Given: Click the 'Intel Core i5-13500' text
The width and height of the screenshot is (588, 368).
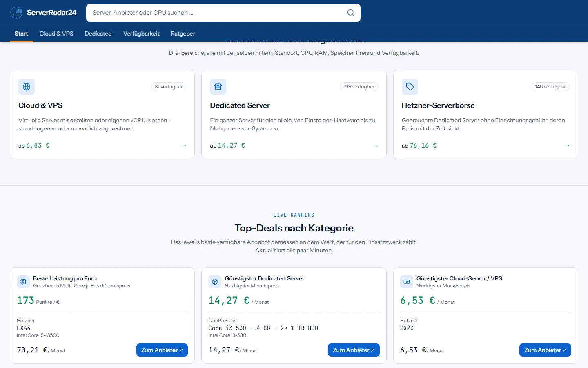Looking at the screenshot, I should pos(38,335).
